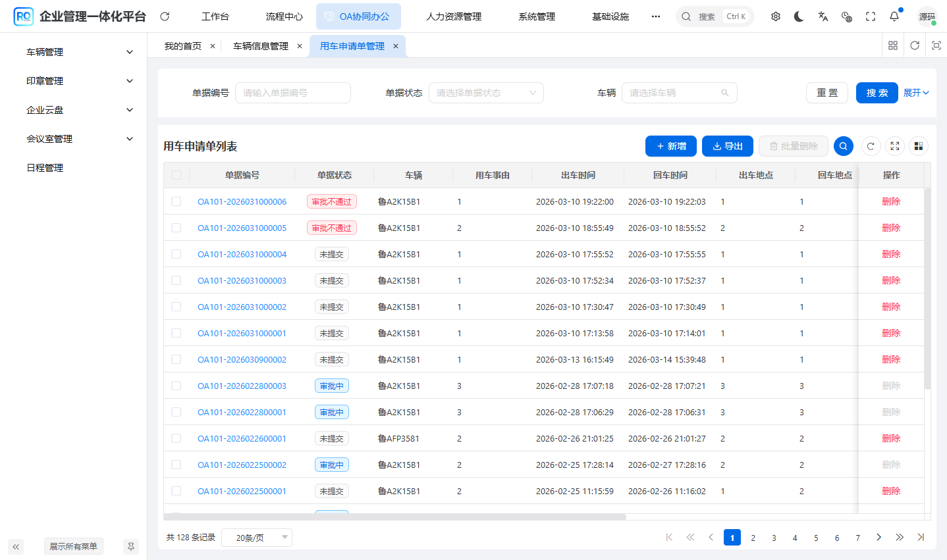Switch to dark mode moon icon
The width and height of the screenshot is (947, 560).
point(799,16)
